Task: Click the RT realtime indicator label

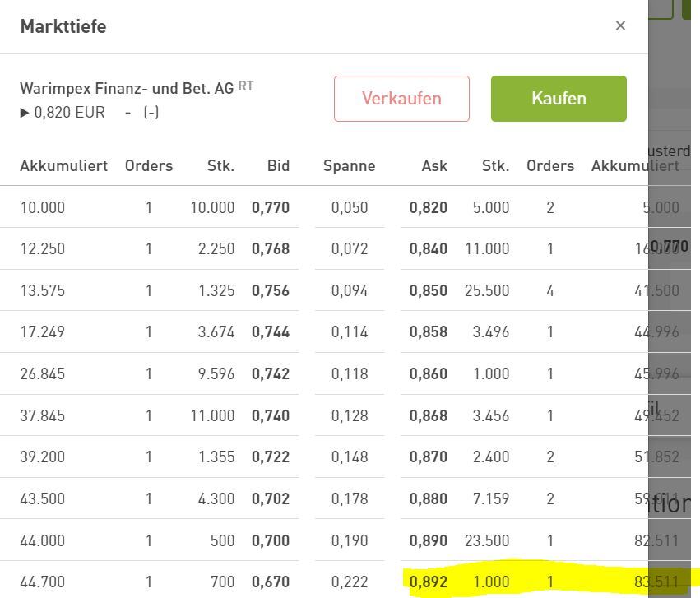Action: pyautogui.click(x=246, y=86)
